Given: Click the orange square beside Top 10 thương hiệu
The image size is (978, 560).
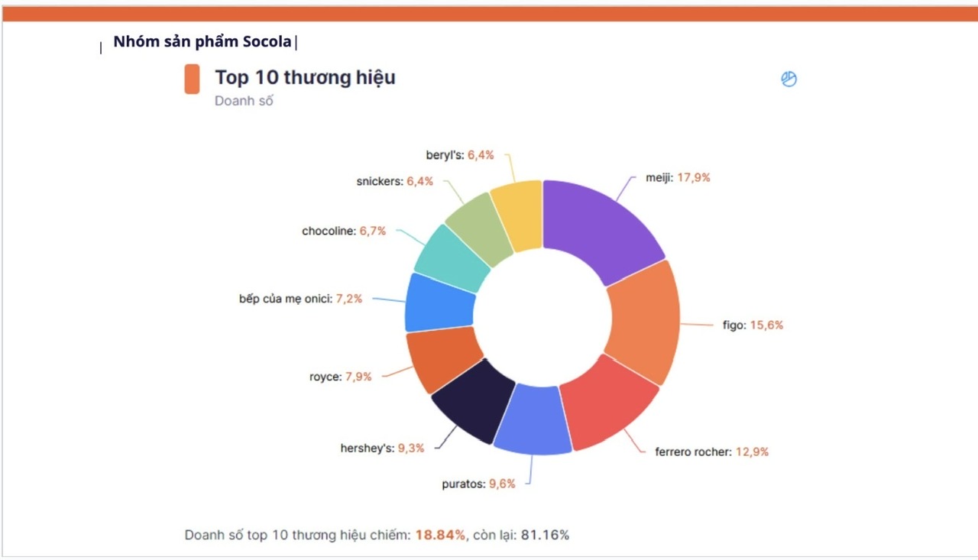Looking at the screenshot, I should coord(192,79).
